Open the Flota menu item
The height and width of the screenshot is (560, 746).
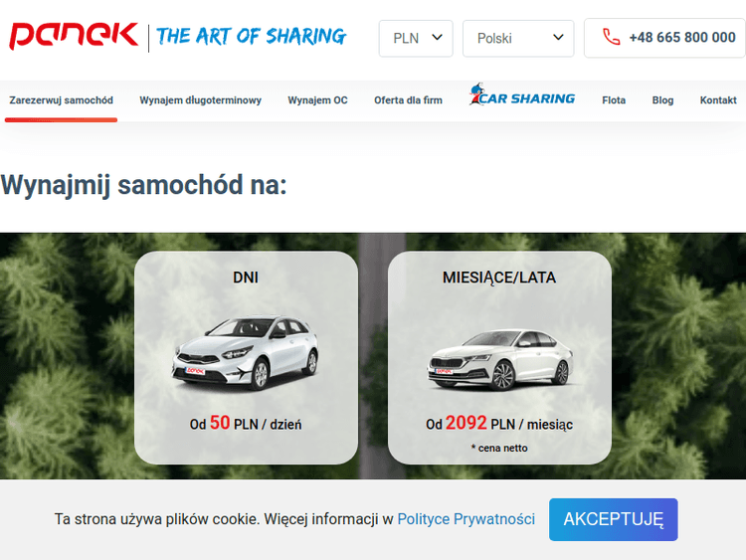[x=614, y=100]
